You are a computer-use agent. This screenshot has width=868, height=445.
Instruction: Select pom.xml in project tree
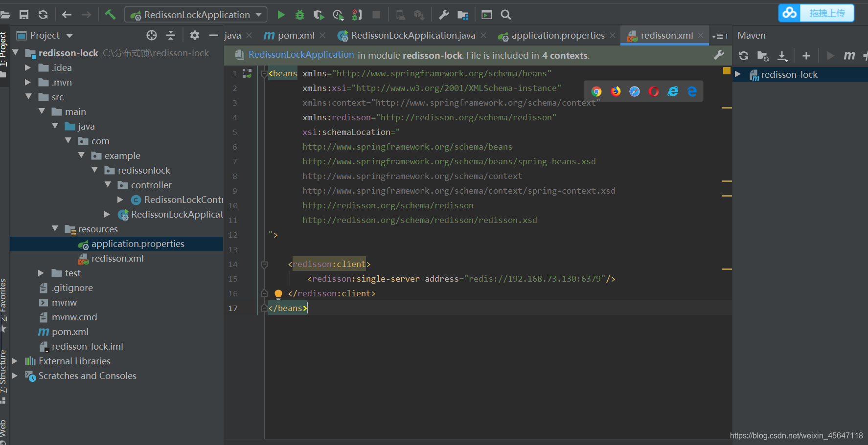tap(70, 332)
